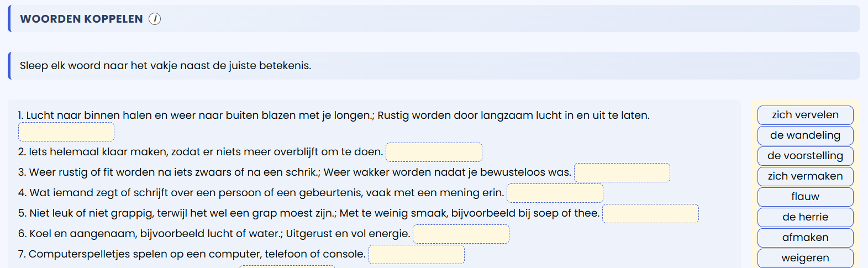Click the answer box for definition 1
The height and width of the screenshot is (268, 868).
(66, 132)
